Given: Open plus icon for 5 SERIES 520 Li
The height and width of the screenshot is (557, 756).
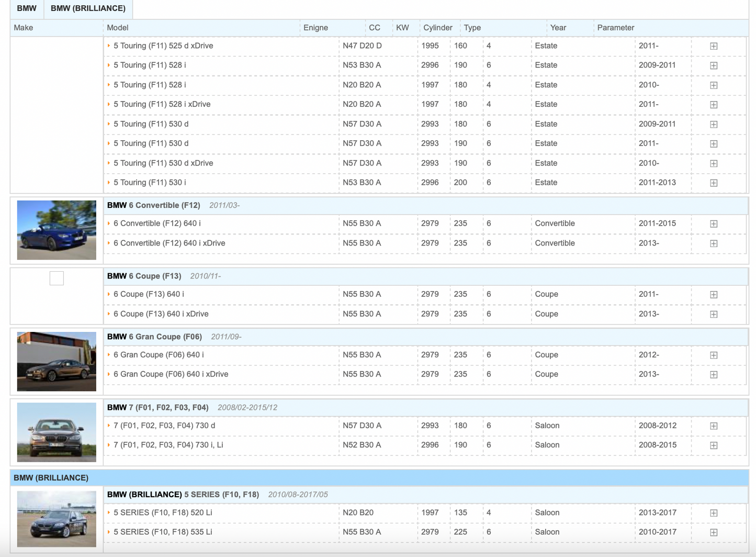Looking at the screenshot, I should pos(714,513).
